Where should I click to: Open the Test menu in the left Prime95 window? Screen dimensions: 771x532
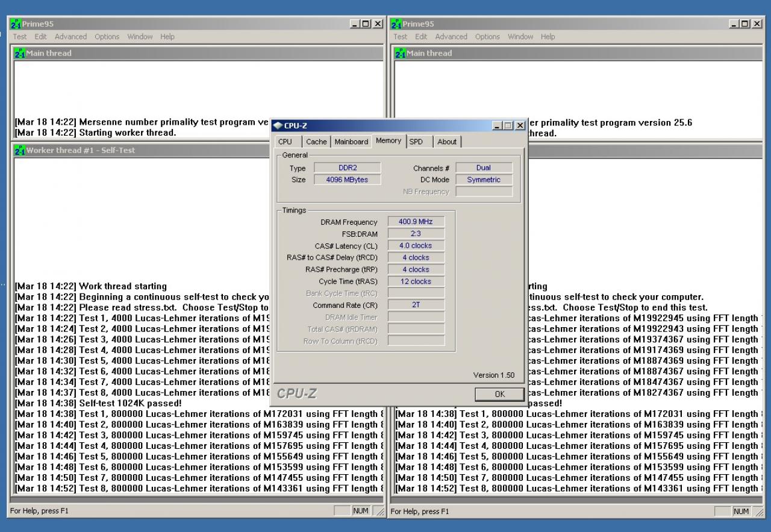pyautogui.click(x=20, y=37)
